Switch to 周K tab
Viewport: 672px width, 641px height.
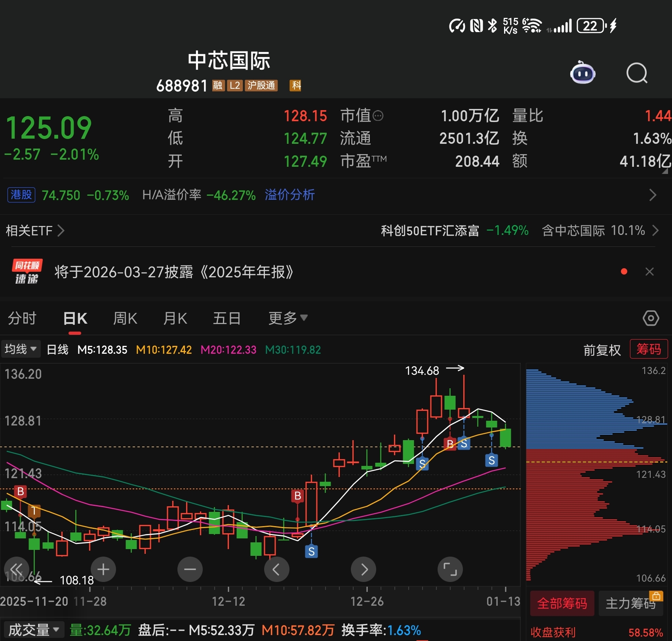(x=125, y=318)
